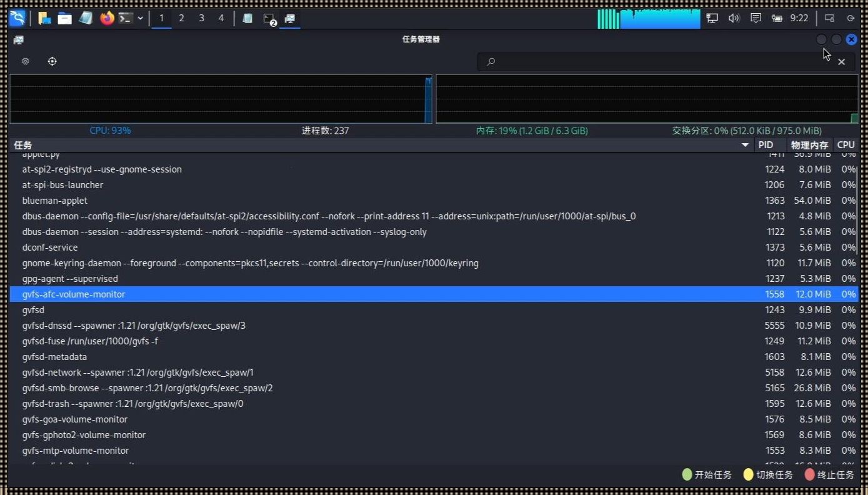The width and height of the screenshot is (868, 495).
Task: Select the gvfsd process with PID 1243
Action: tap(434, 310)
